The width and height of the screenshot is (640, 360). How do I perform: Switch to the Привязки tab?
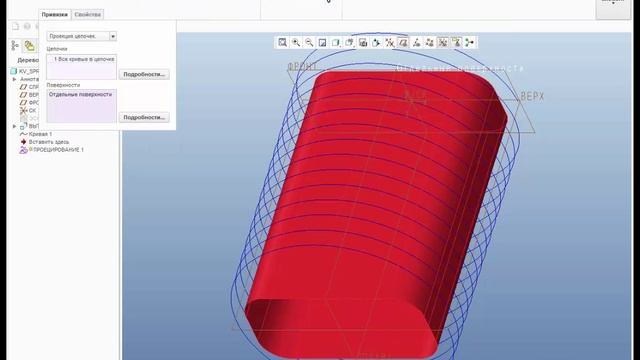click(x=55, y=14)
